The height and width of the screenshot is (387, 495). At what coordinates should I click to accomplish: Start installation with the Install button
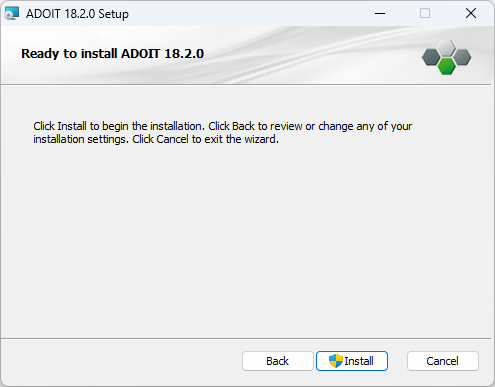[x=352, y=361]
